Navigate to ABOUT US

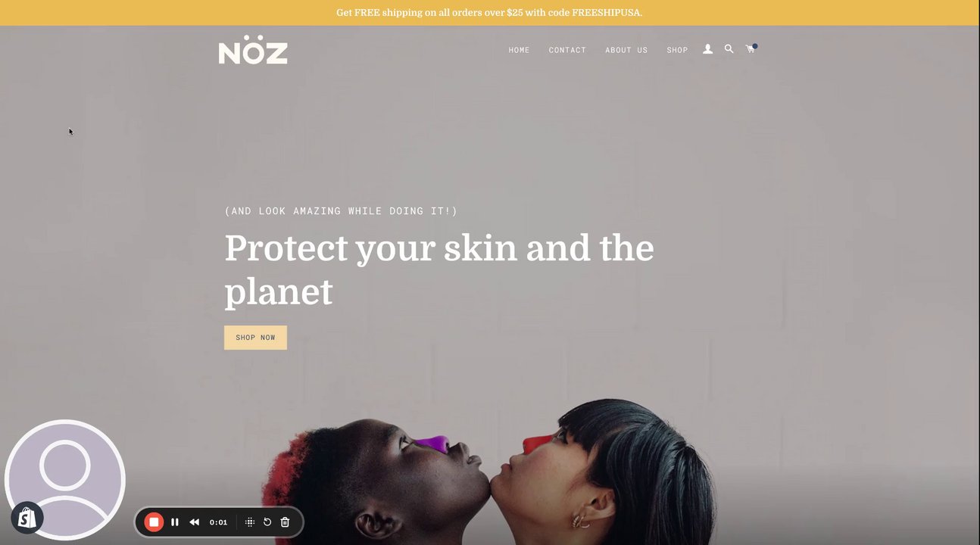[626, 50]
